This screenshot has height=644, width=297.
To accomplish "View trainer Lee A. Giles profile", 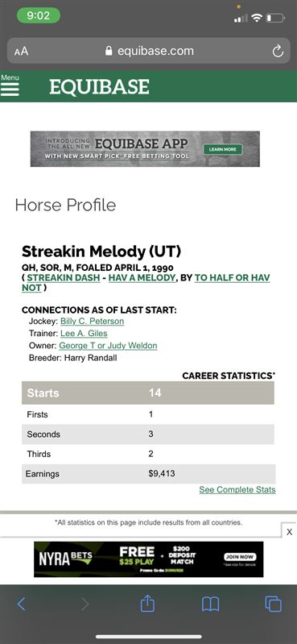I will [84, 334].
